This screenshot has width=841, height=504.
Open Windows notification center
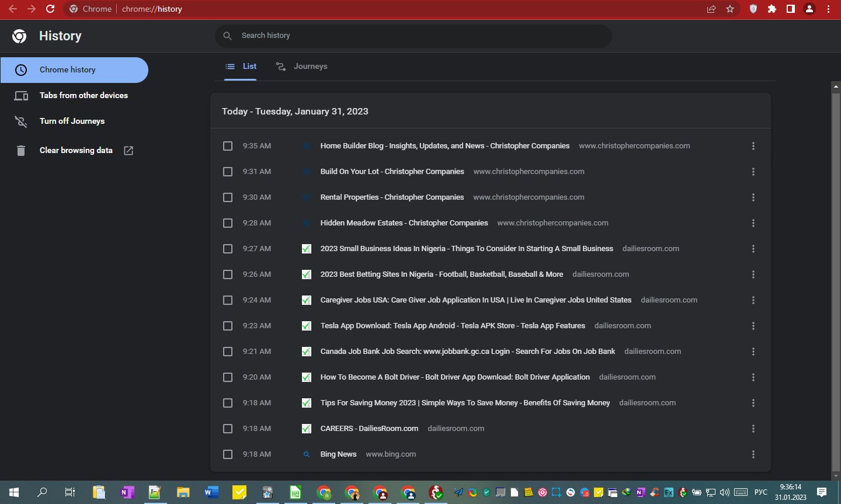[822, 492]
